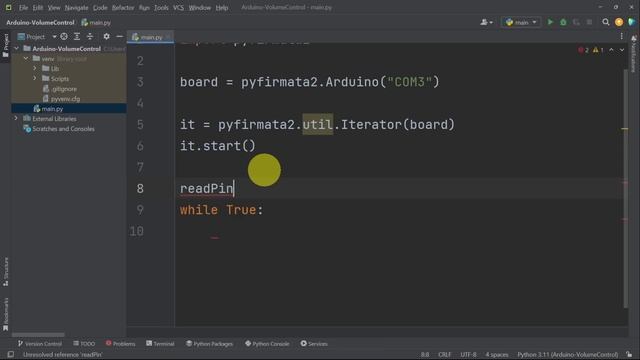
Task: Open the Notifications side panel
Action: 634,53
